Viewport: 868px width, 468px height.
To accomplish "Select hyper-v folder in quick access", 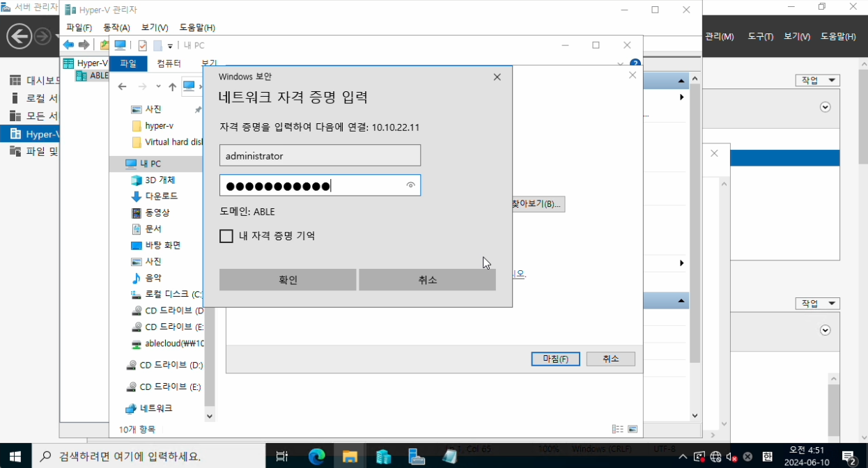I will click(x=154, y=126).
